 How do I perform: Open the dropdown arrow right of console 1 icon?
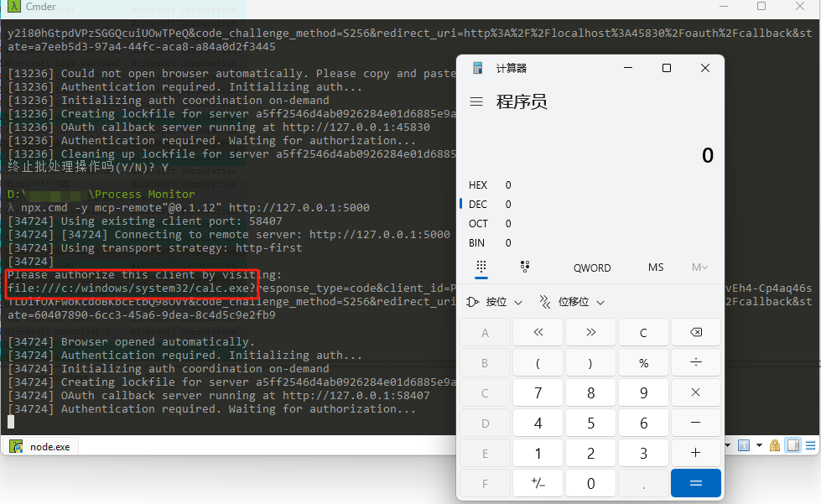[x=759, y=445]
